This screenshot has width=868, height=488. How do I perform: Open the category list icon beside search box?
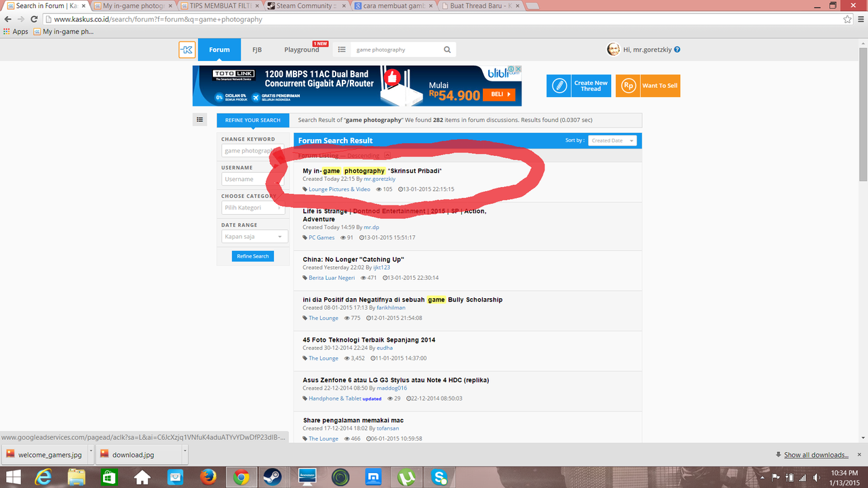pos(342,49)
